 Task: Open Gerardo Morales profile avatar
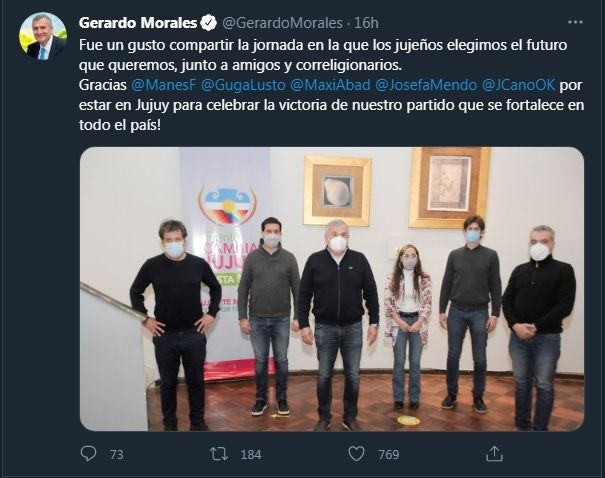[x=43, y=37]
